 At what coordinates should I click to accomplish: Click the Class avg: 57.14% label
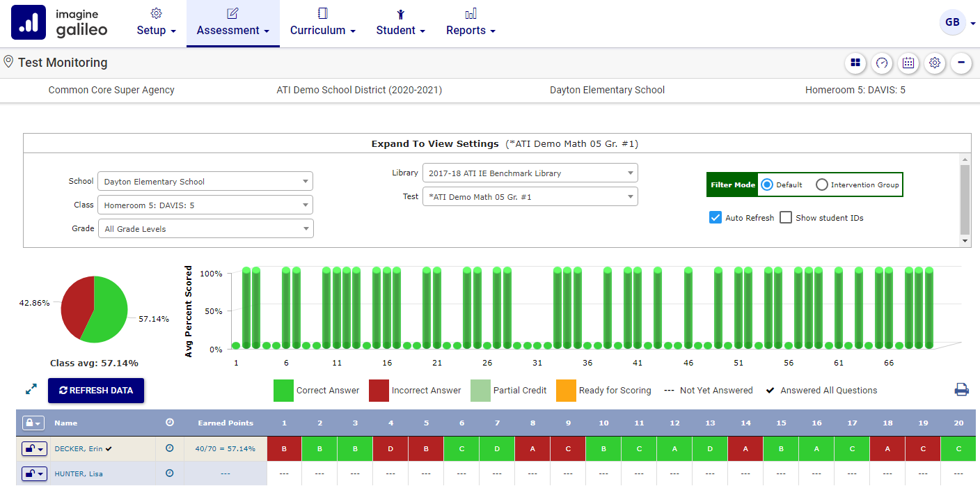pyautogui.click(x=94, y=363)
